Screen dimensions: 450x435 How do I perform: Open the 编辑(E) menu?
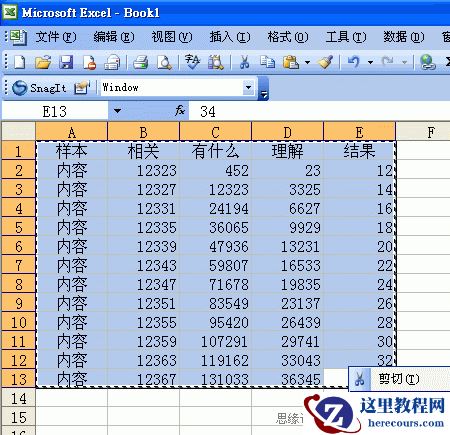coord(114,37)
